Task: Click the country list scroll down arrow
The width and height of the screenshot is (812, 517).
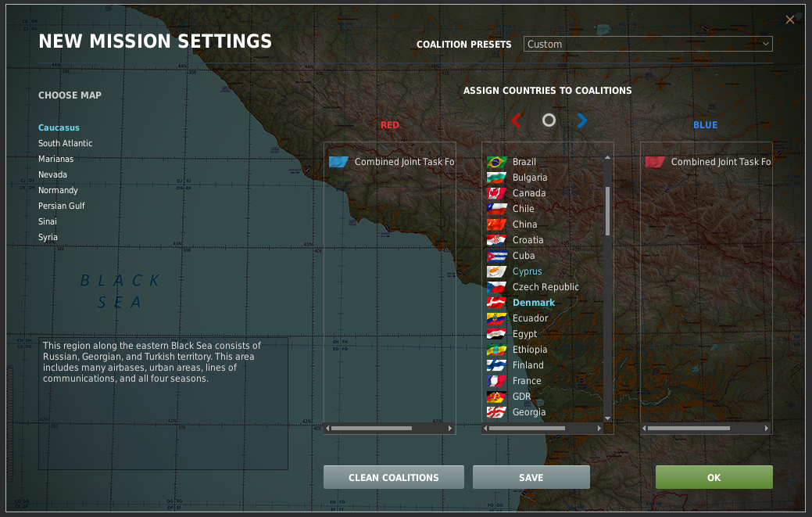Action: [x=607, y=418]
